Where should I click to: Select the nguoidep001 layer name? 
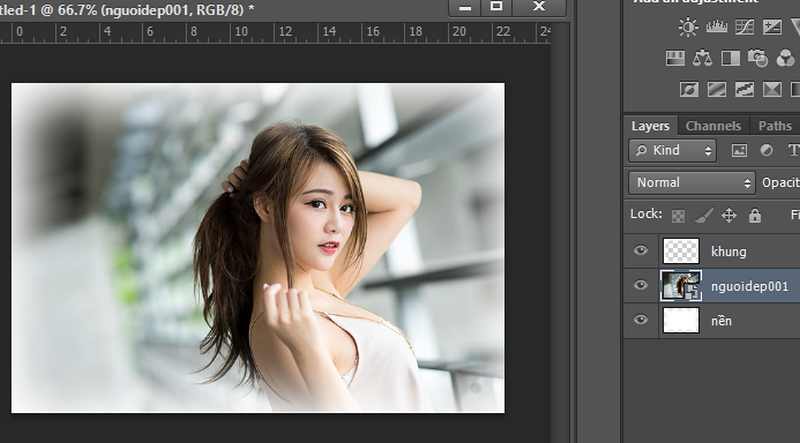pos(749,286)
